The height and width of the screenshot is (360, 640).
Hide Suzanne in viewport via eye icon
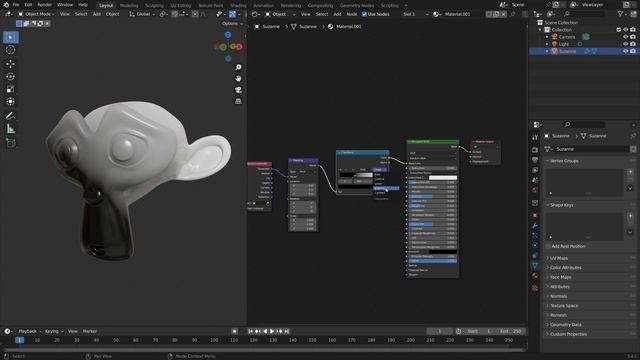pyautogui.click(x=625, y=51)
